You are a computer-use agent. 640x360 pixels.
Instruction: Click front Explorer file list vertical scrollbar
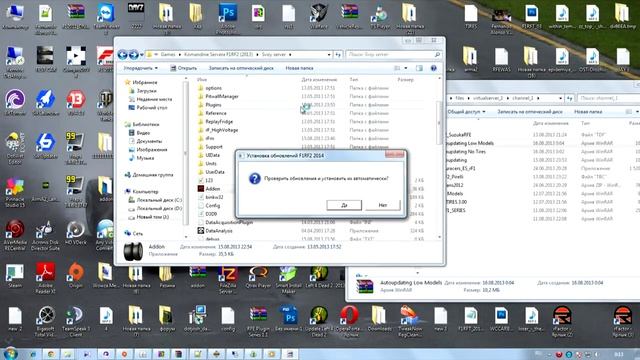pyautogui.click(x=439, y=122)
